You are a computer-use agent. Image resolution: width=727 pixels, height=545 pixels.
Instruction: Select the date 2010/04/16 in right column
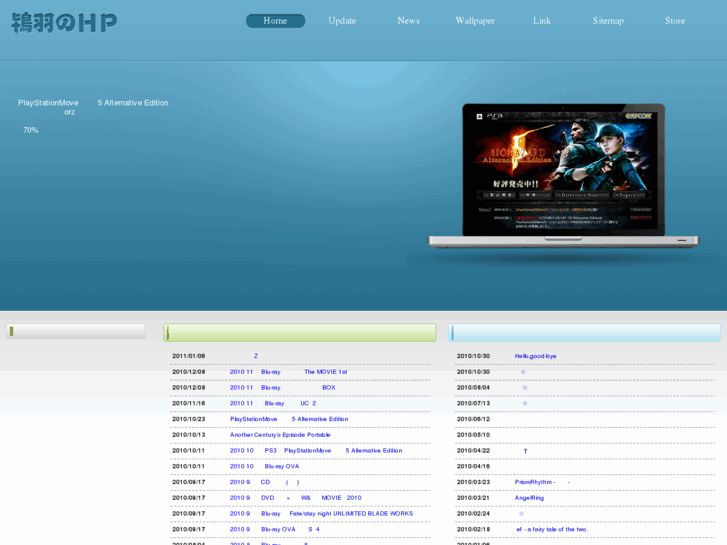click(473, 466)
